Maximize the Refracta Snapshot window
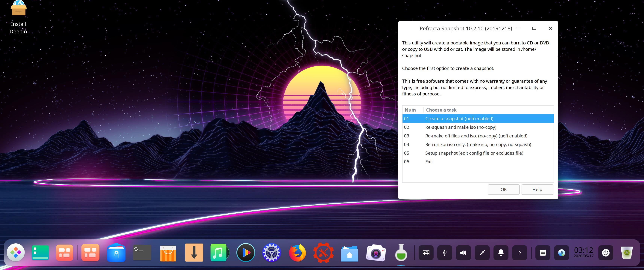The image size is (644, 270). coord(534,28)
